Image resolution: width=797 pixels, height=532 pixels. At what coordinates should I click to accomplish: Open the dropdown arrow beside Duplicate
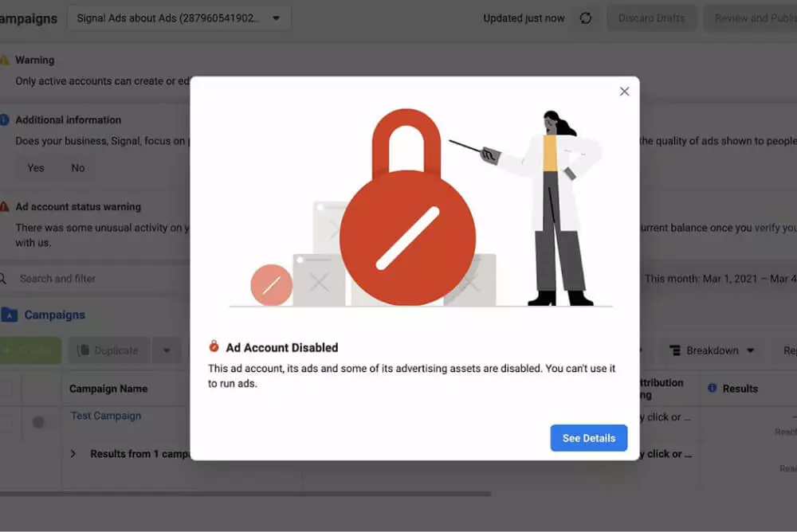coord(167,350)
